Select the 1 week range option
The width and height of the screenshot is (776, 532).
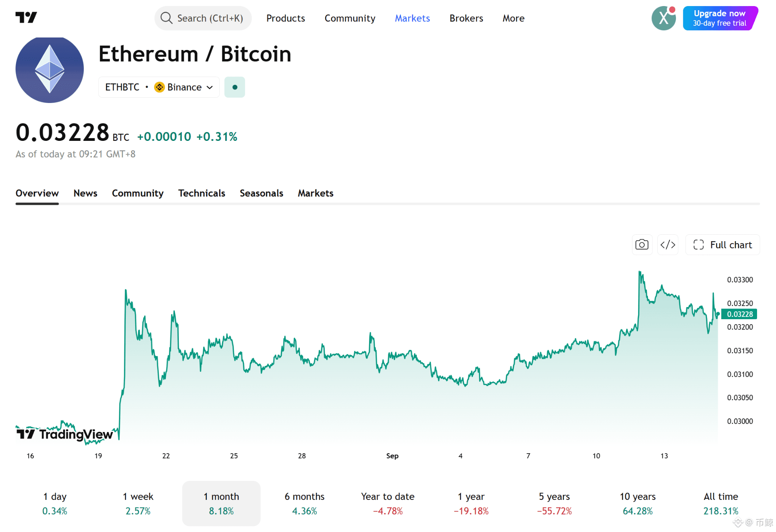pos(138,503)
